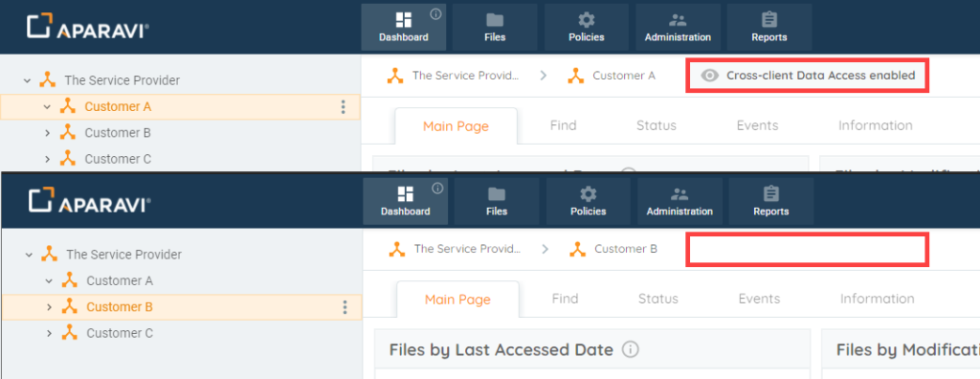
Task: Click the Dashboard info icon in top screenshot
Action: (x=436, y=13)
